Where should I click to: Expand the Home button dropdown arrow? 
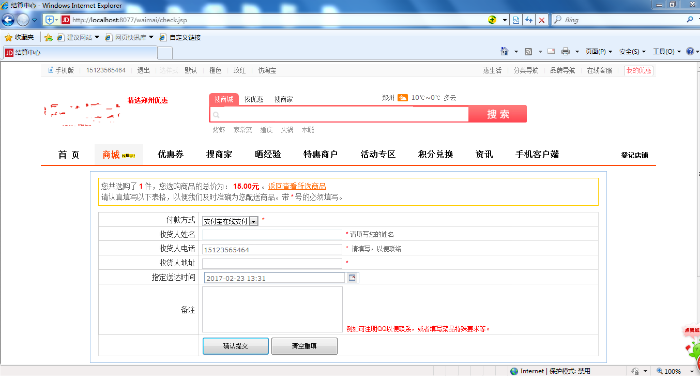[x=516, y=52]
